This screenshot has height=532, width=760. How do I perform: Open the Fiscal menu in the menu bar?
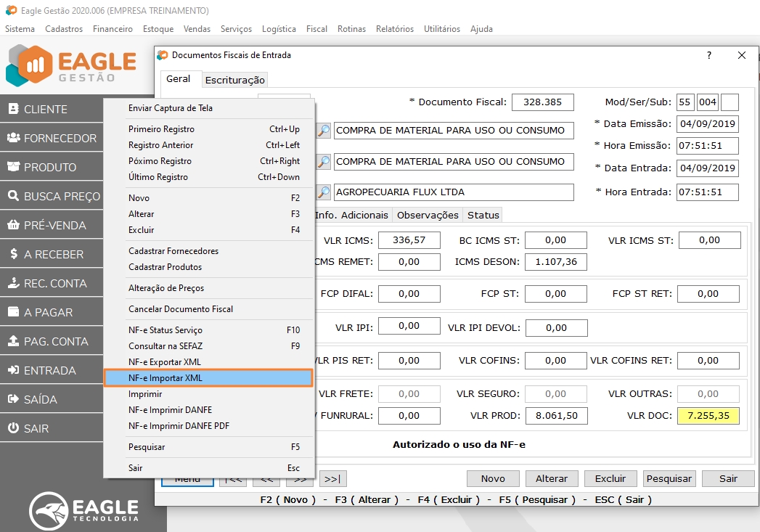pos(316,29)
